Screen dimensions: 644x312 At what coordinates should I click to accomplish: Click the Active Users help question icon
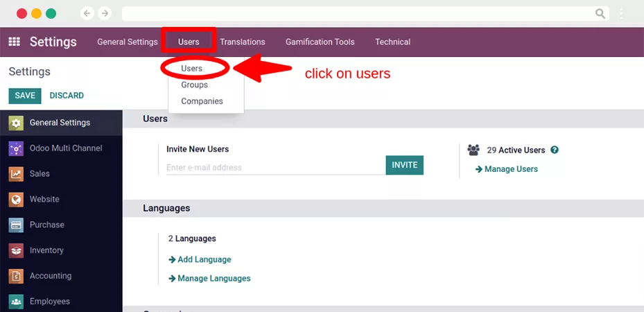[x=555, y=150]
